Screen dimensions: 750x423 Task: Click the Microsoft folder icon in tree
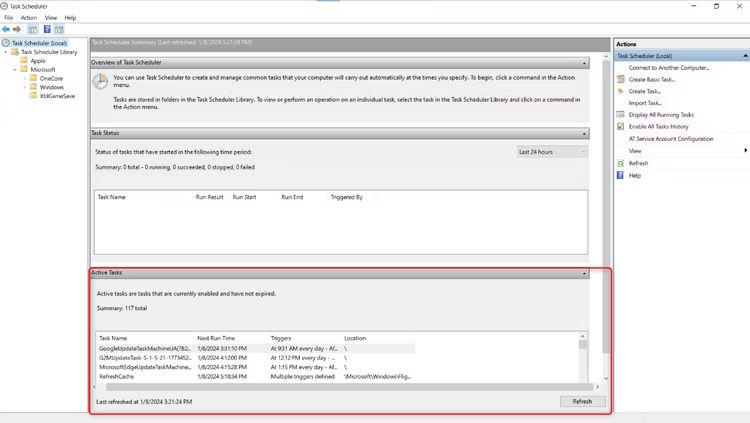[24, 69]
